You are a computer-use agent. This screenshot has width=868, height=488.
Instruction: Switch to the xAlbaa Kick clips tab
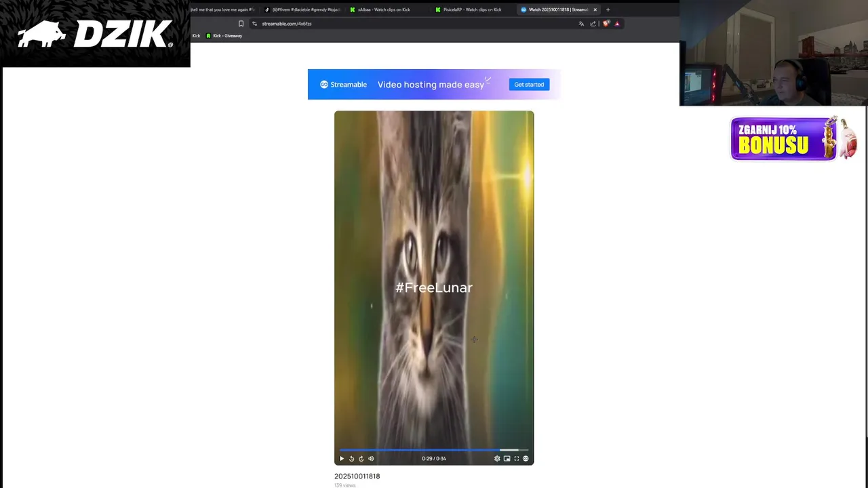(x=384, y=9)
